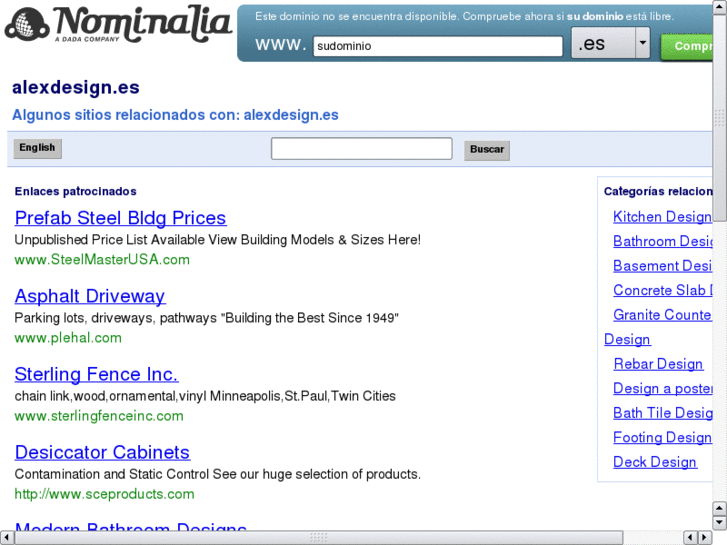Image resolution: width=727 pixels, height=545 pixels.
Task: Click the alexdesign.es domain heading
Action: pos(76,87)
